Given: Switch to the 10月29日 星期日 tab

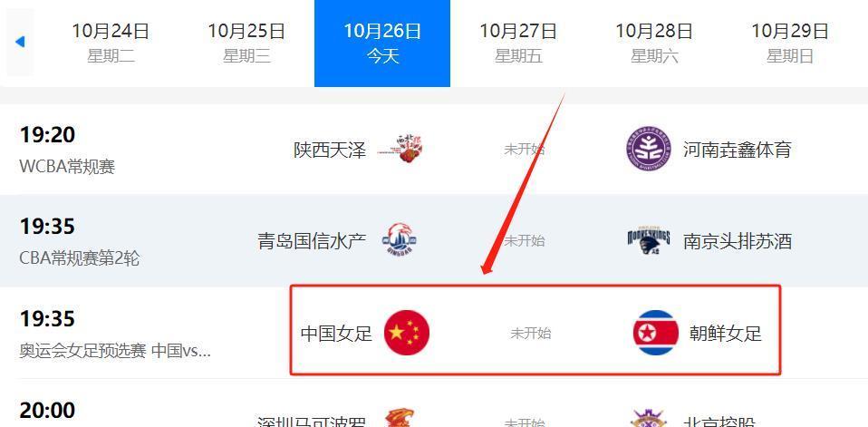Looking at the screenshot, I should 789,42.
